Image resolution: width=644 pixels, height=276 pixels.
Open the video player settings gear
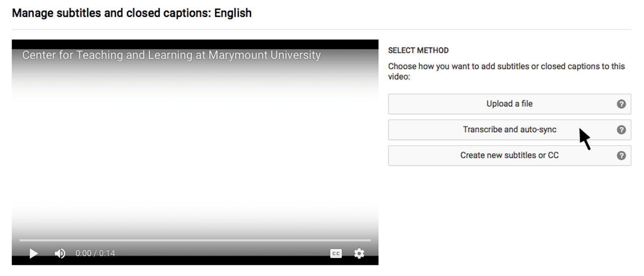coord(359,253)
